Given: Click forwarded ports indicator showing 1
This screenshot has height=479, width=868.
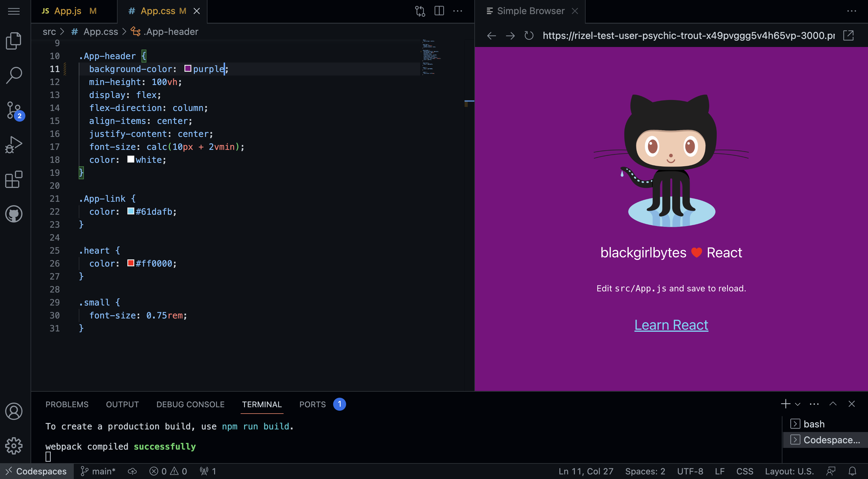Looking at the screenshot, I should (208, 471).
